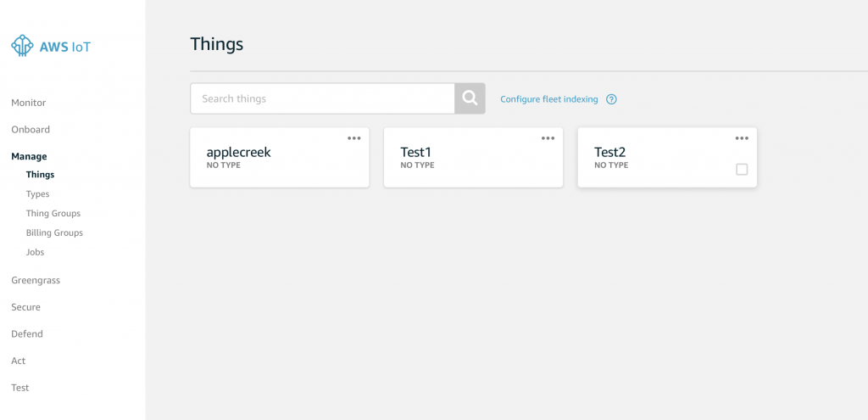Viewport: 868px width, 420px height.
Task: Go to Types under Manage
Action: [37, 194]
